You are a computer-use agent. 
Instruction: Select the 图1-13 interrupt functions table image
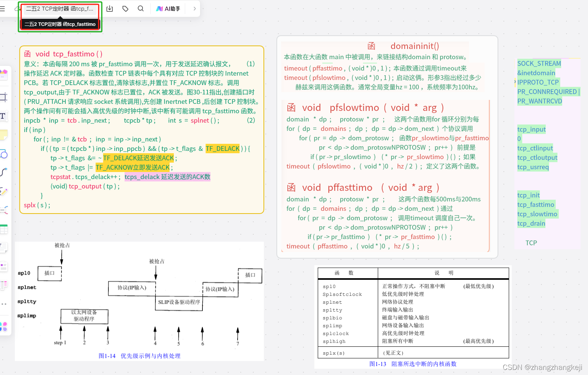click(413, 317)
